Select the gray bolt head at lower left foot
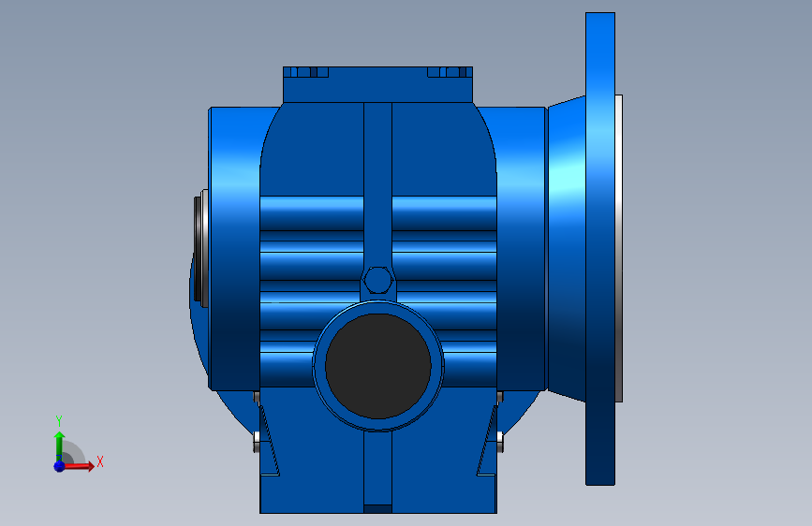Image resolution: width=812 pixels, height=526 pixels. (x=257, y=442)
